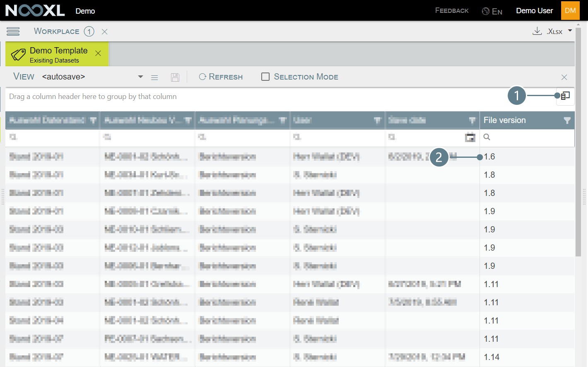Select the cell showing 1.6

(527, 157)
